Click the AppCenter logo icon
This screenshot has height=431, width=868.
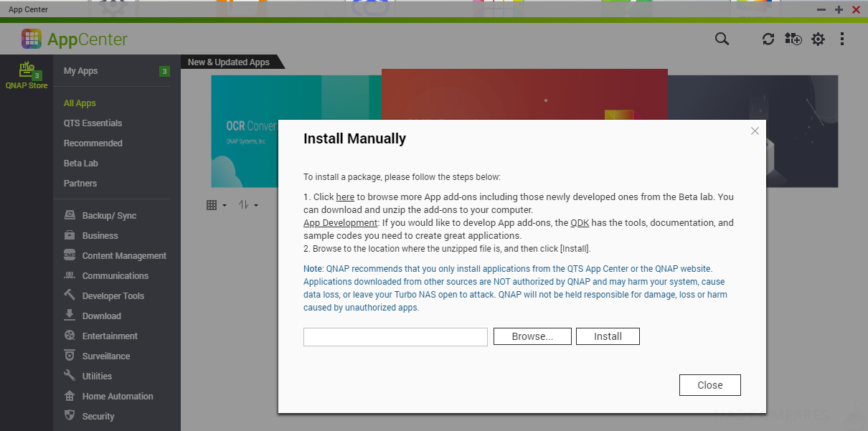coord(32,39)
